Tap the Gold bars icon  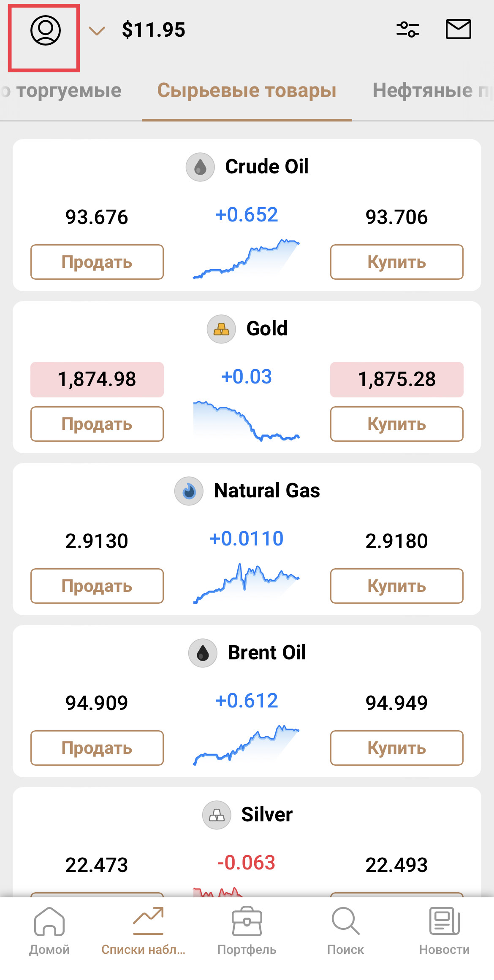pyautogui.click(x=221, y=329)
